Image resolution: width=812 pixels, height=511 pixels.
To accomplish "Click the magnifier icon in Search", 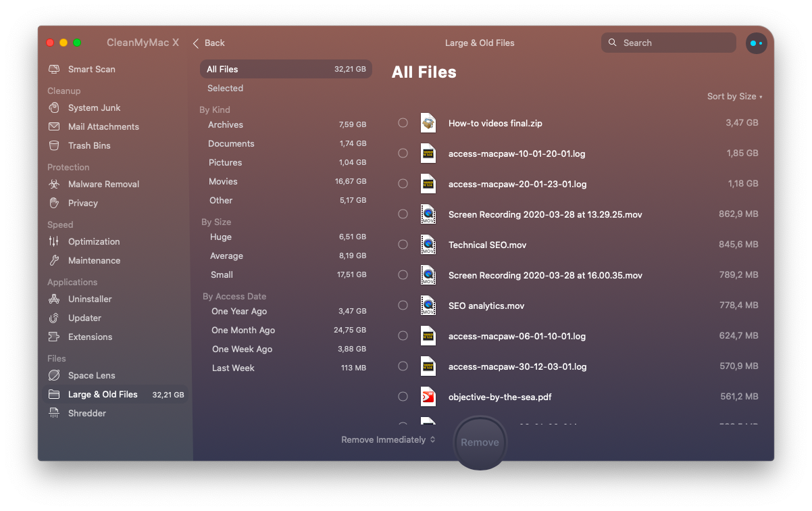I will coord(613,43).
